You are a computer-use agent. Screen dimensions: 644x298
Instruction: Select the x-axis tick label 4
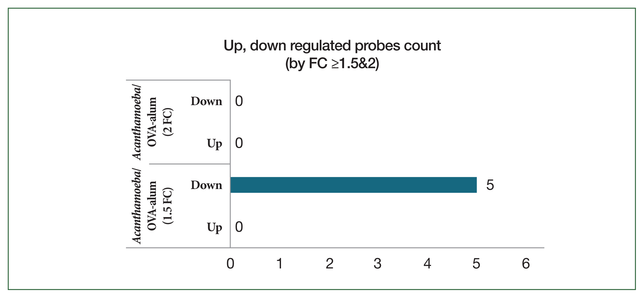pos(427,264)
